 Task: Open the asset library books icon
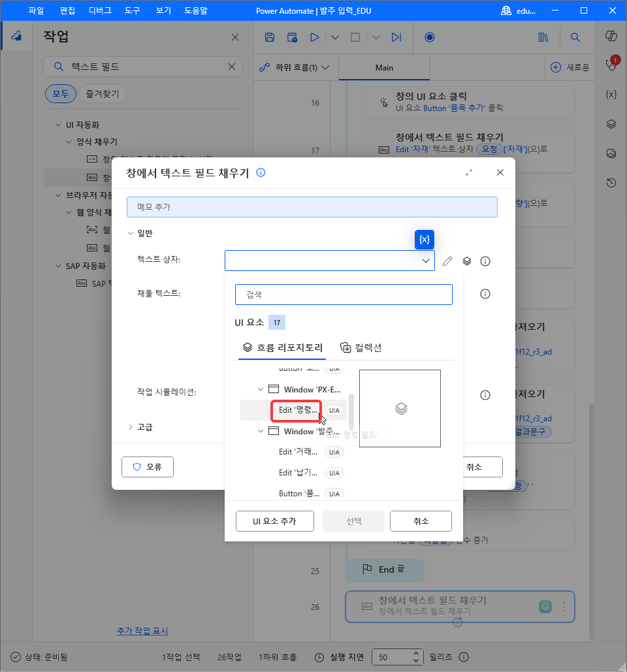point(543,37)
